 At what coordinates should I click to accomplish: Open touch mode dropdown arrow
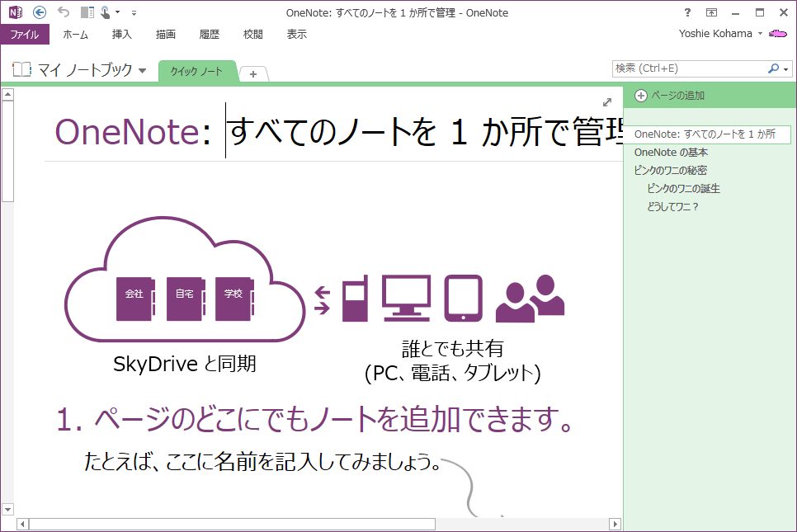pos(117,12)
